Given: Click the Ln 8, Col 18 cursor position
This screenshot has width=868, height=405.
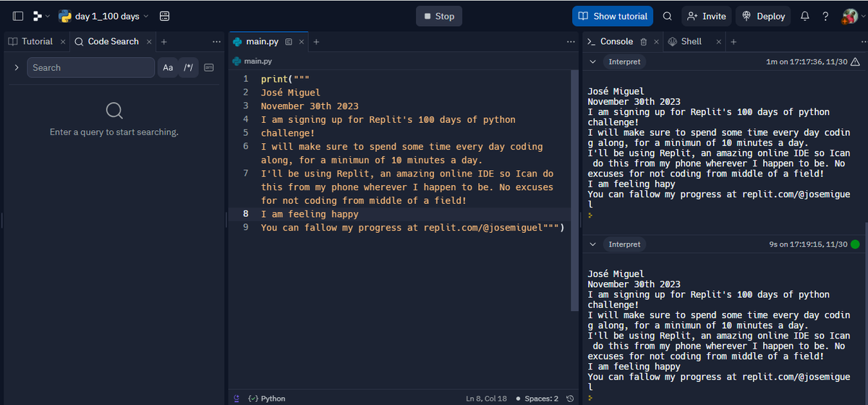Looking at the screenshot, I should 487,398.
